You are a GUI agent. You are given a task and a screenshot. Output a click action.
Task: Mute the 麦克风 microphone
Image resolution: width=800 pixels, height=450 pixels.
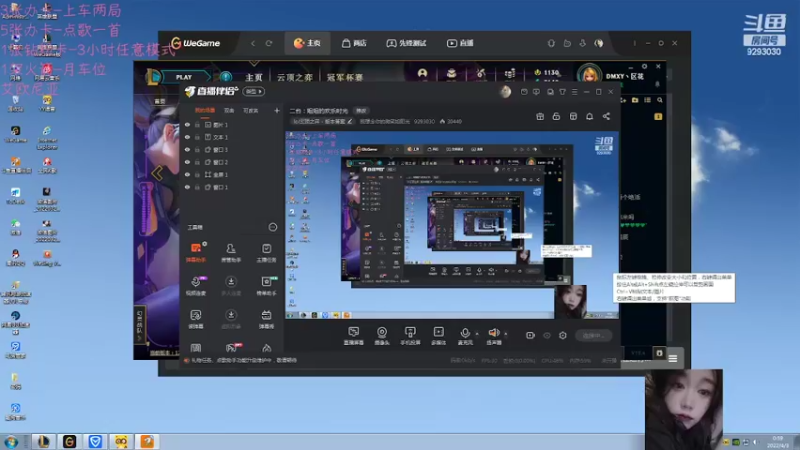[x=465, y=336]
